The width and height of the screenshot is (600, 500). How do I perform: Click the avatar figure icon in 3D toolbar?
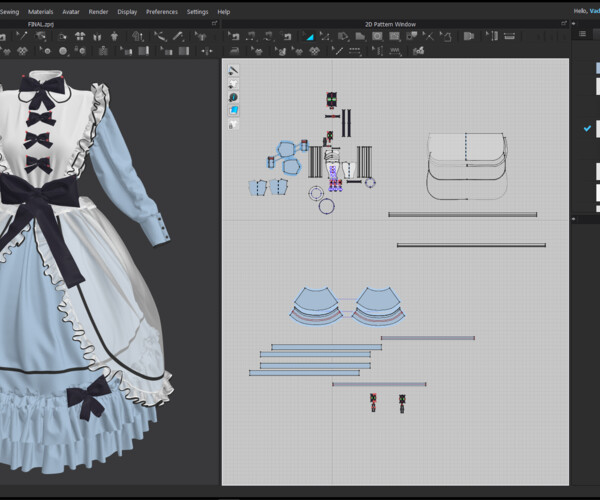pos(114,37)
